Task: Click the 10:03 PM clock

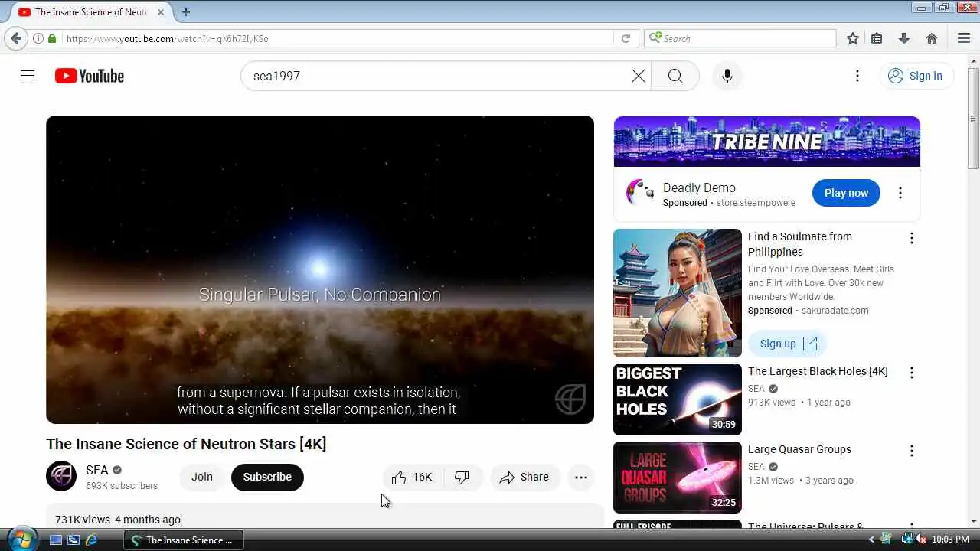Action: pyautogui.click(x=951, y=540)
